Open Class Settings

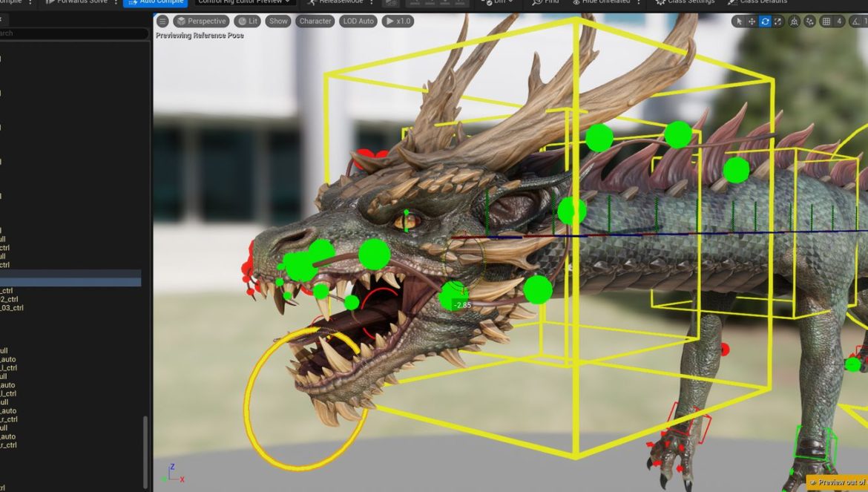(685, 2)
